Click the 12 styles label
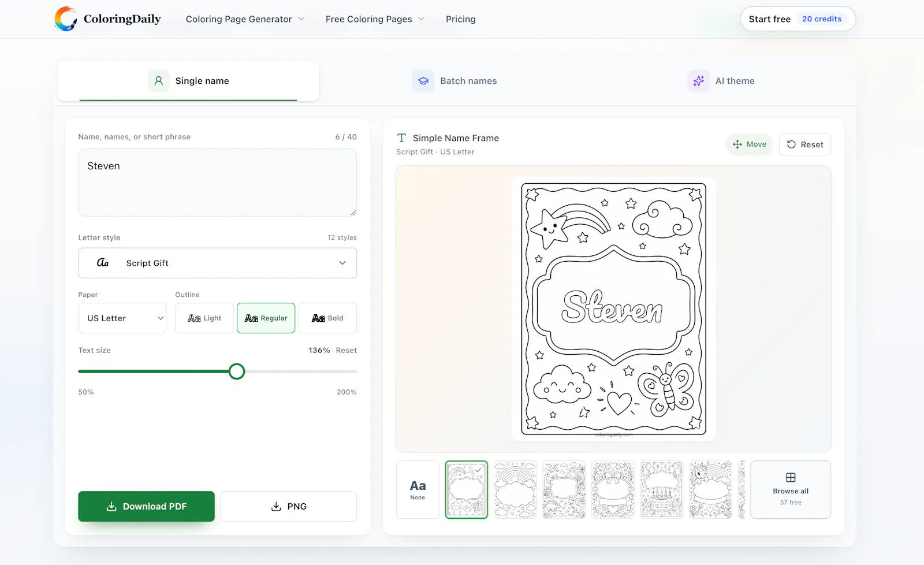Viewport: 924px width, 565px height. pyautogui.click(x=342, y=237)
